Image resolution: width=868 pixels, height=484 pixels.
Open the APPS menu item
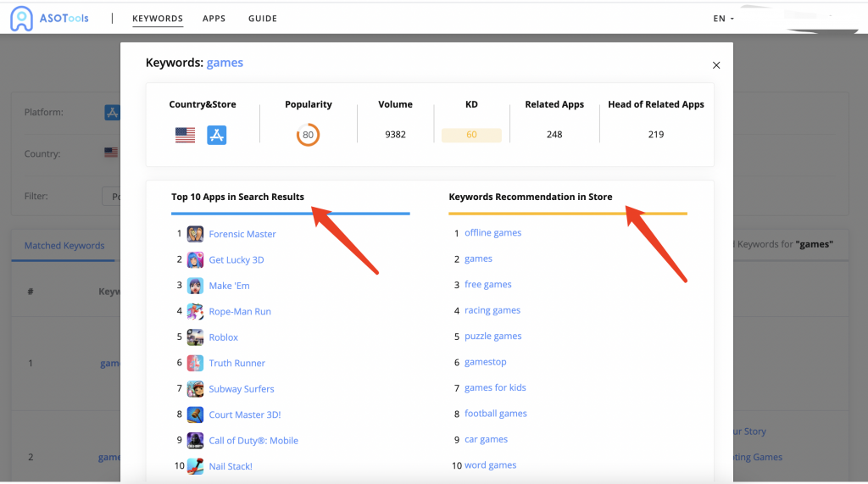(x=214, y=19)
